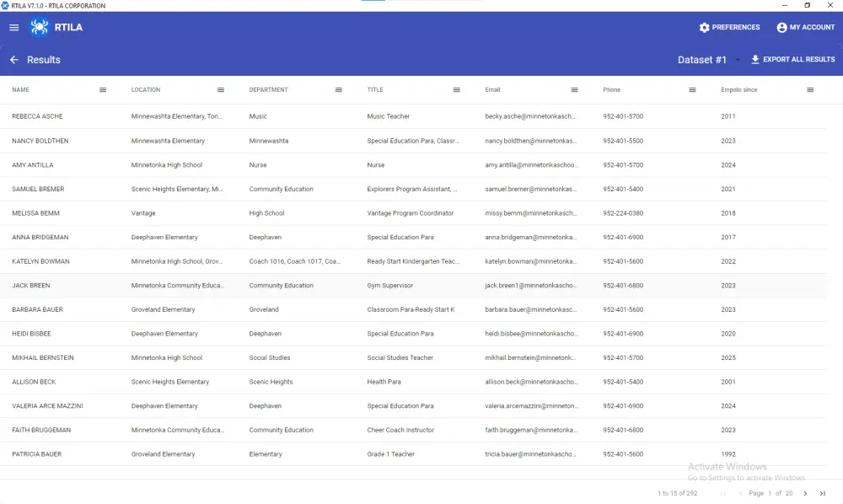Open LOCATION column menu icon

point(220,89)
